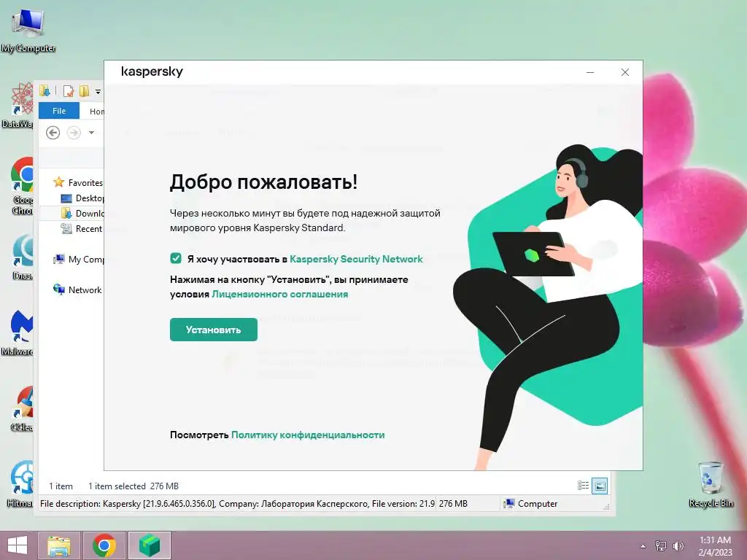Screen dimensions: 747x560
Task: Click the HitmanPro desktop shortcut icon
Action: (20, 484)
